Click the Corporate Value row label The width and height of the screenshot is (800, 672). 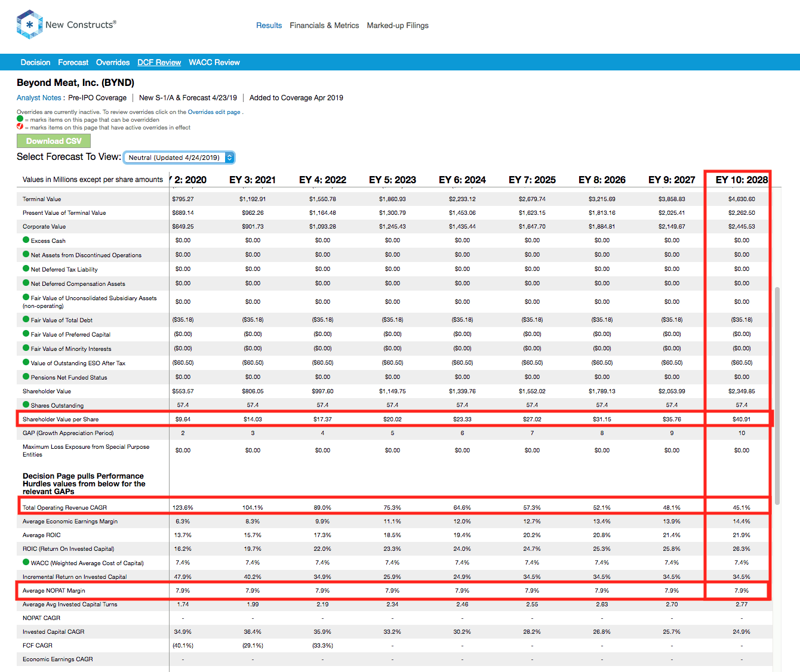44,226
